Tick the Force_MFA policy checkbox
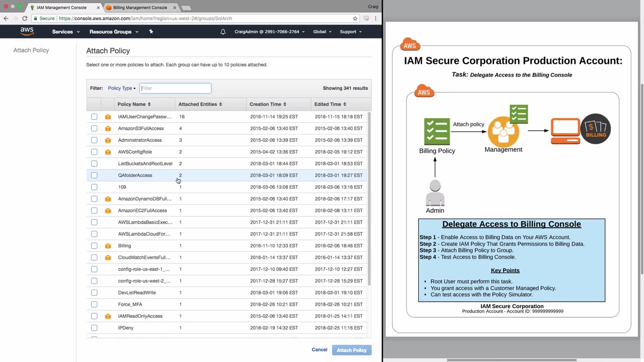The height and width of the screenshot is (362, 644). pos(94,304)
